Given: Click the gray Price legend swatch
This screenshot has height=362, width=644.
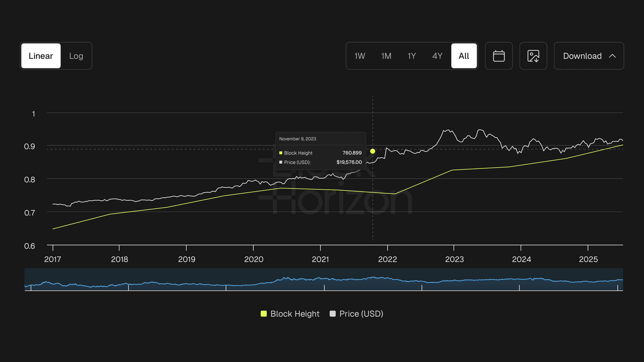Looking at the screenshot, I should (x=333, y=314).
